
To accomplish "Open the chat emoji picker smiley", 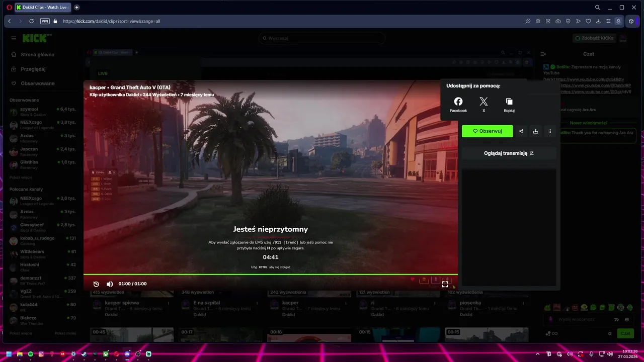I will [x=627, y=319].
